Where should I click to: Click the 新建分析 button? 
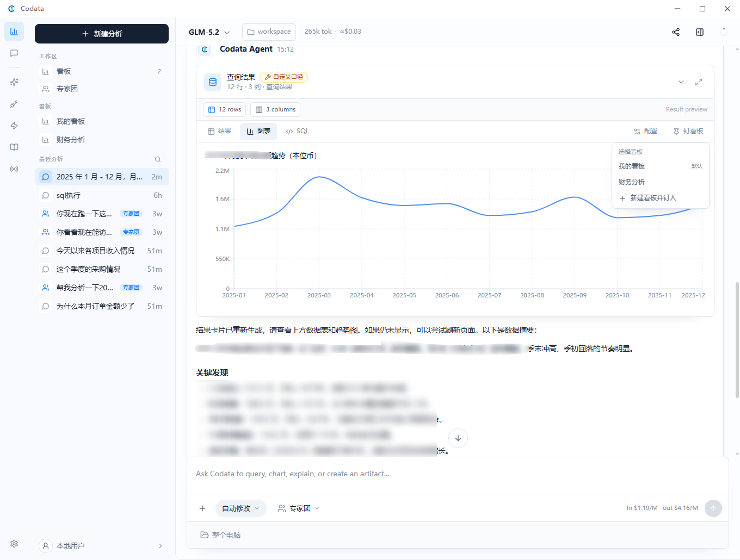(102, 34)
